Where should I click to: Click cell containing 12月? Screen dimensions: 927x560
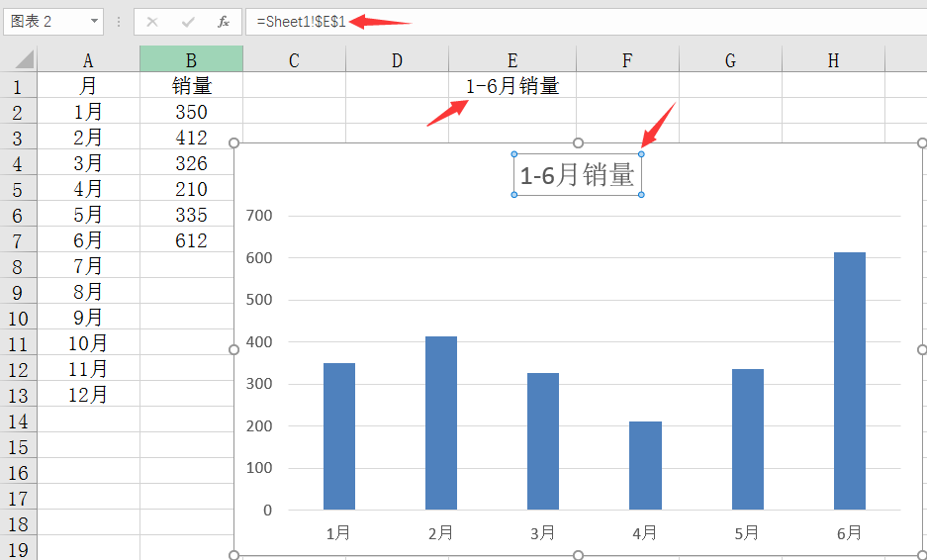coord(88,395)
